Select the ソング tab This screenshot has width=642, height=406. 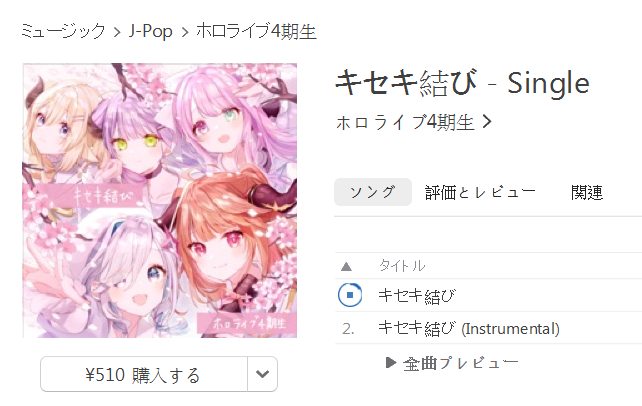pos(373,192)
